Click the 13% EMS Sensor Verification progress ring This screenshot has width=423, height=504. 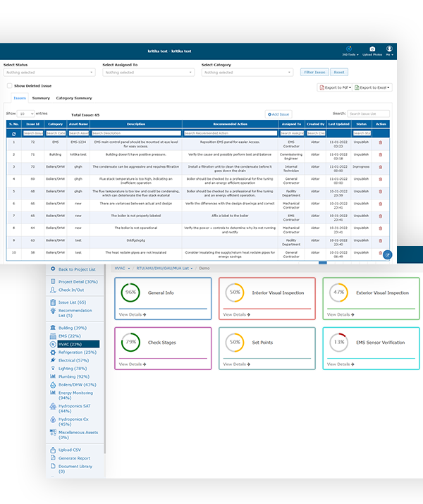click(x=339, y=343)
